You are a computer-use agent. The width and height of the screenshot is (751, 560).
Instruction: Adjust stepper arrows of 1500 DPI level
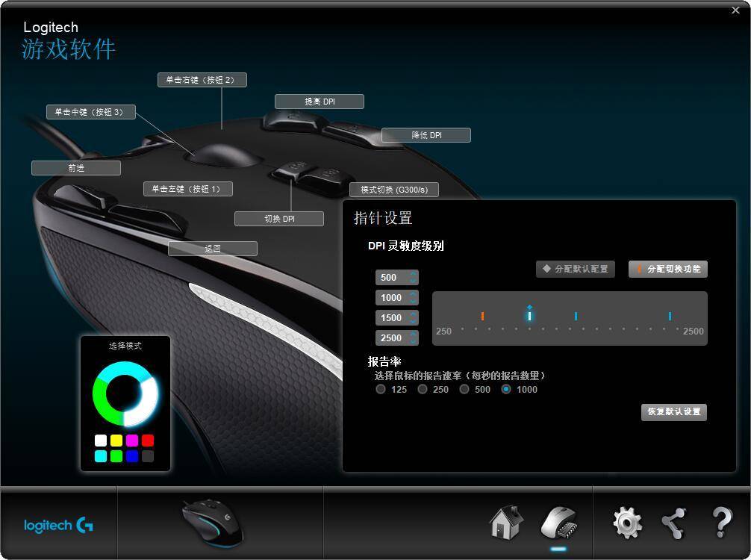pos(414,317)
